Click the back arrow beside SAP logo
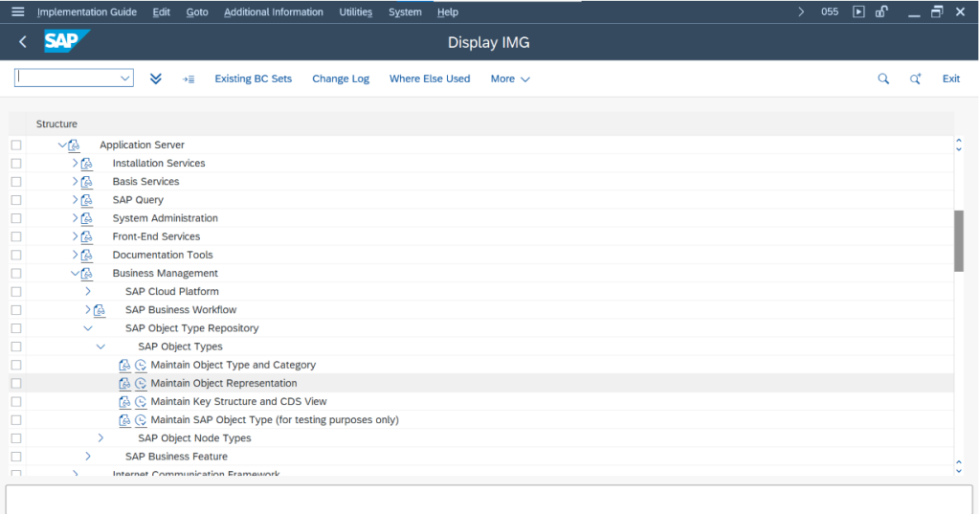 tap(23, 42)
